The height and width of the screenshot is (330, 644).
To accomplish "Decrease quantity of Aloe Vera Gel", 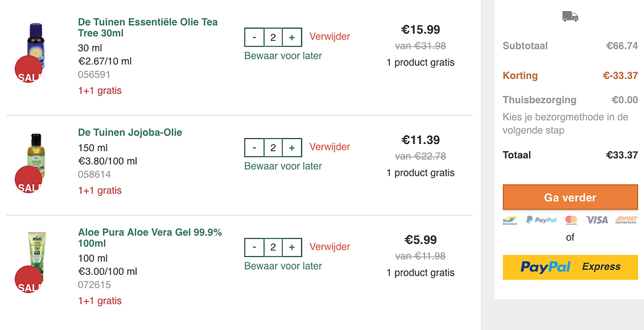I will click(x=254, y=247).
